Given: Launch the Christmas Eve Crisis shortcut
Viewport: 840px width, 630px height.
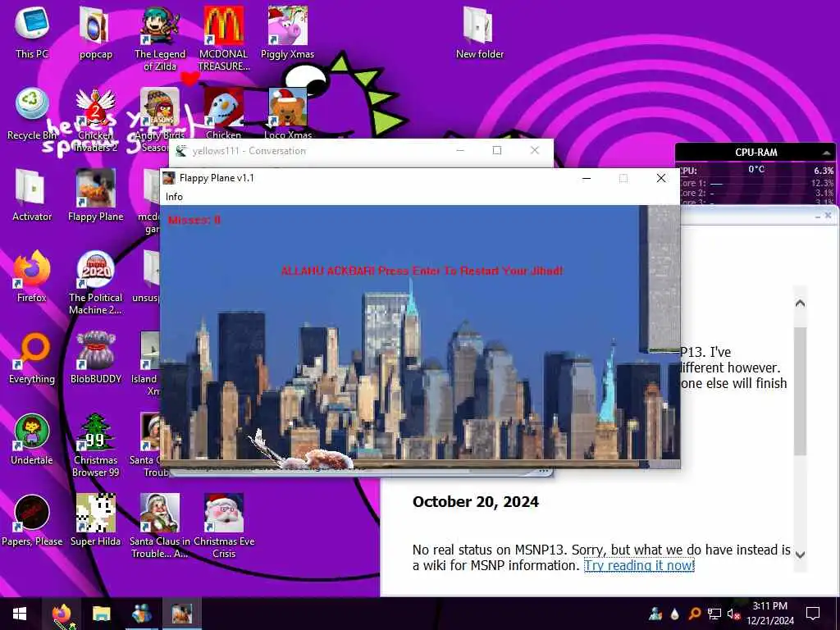Looking at the screenshot, I should 223,526.
